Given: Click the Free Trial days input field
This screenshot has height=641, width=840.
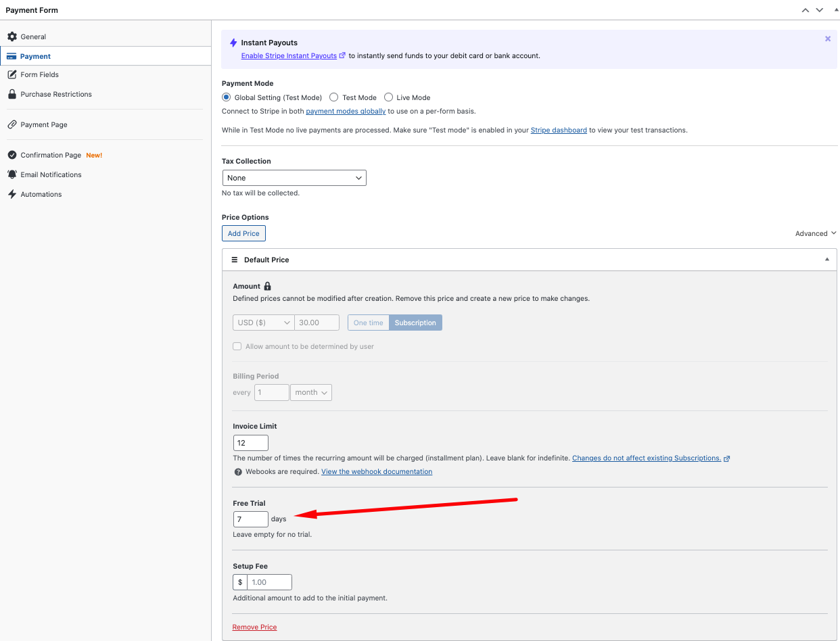Looking at the screenshot, I should tap(250, 519).
